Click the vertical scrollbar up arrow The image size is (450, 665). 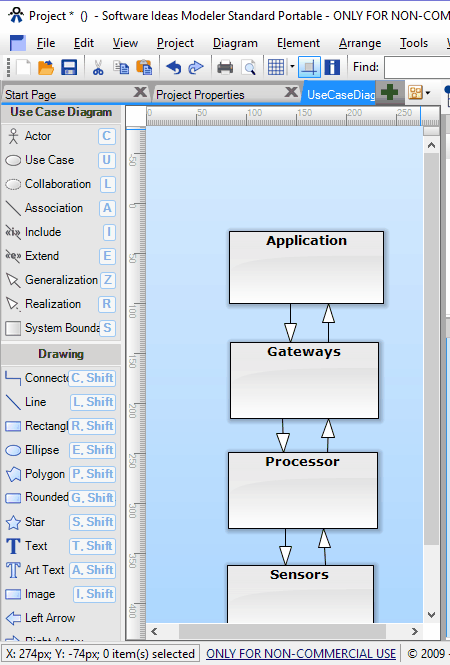(431, 145)
